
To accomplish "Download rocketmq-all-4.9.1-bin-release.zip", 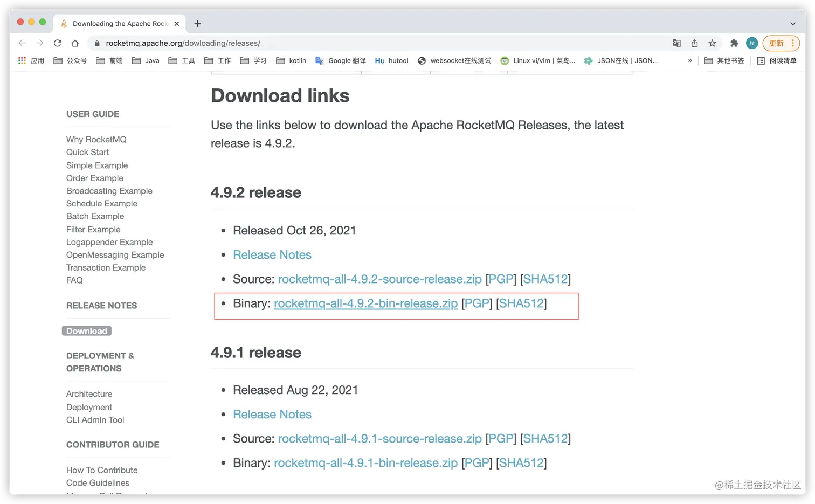I will (366, 463).
